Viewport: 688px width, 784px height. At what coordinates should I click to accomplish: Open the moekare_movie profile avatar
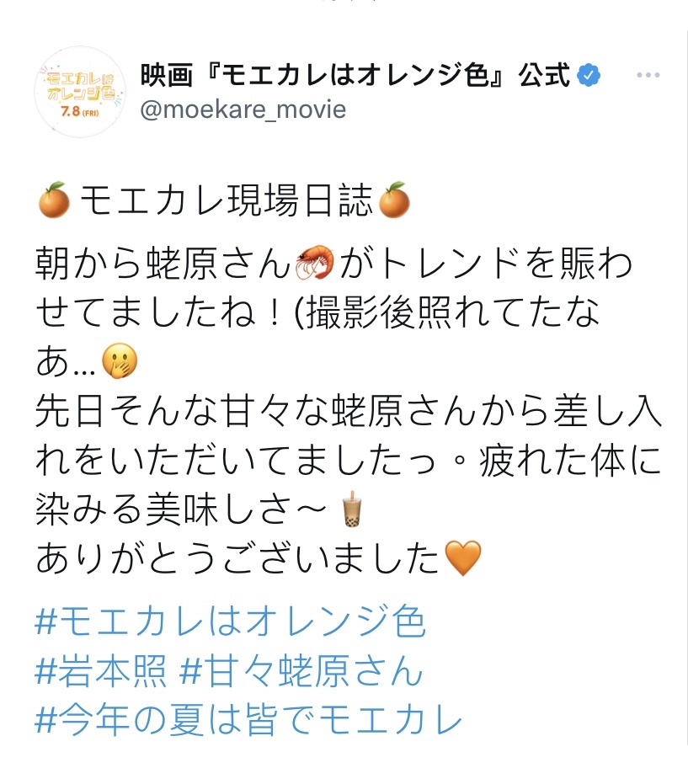[80, 92]
